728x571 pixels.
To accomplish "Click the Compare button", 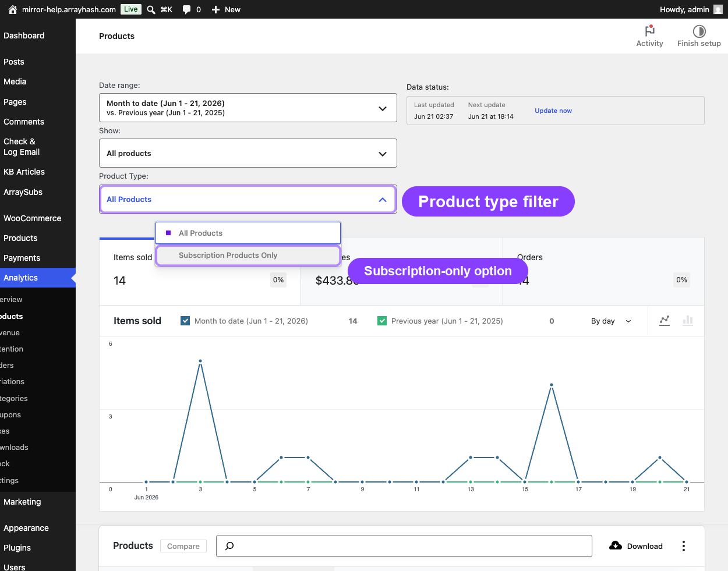I will [183, 546].
